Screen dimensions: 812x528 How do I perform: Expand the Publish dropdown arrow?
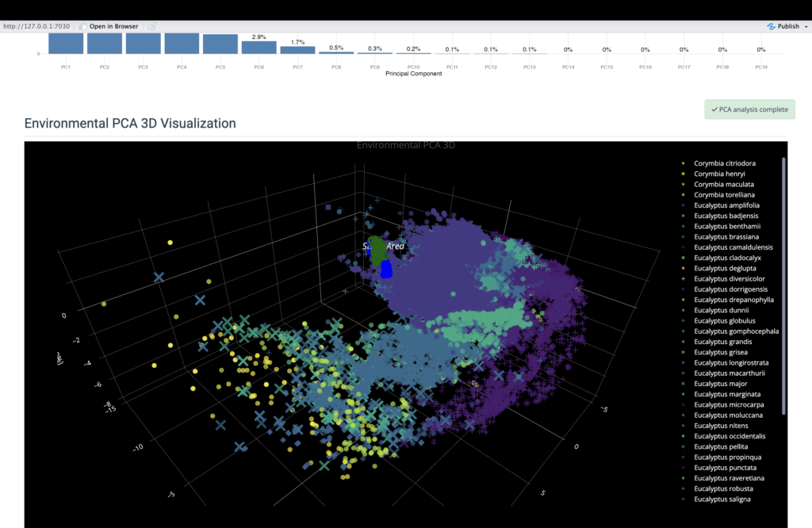point(806,26)
